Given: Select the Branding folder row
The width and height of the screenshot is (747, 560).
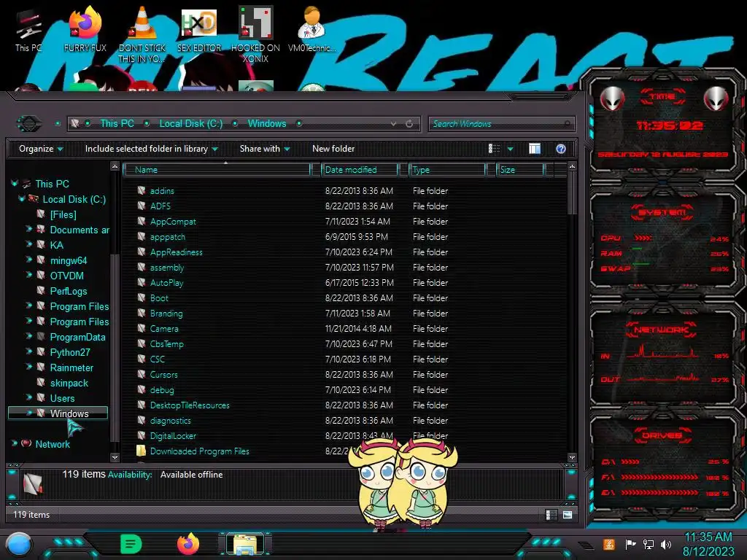Looking at the screenshot, I should click(x=345, y=314).
